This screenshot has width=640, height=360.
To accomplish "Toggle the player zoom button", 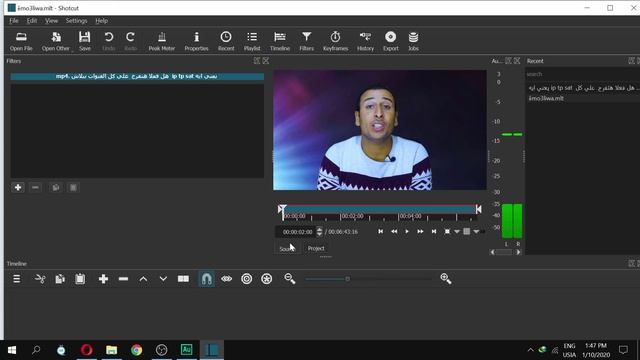I will tap(447, 231).
